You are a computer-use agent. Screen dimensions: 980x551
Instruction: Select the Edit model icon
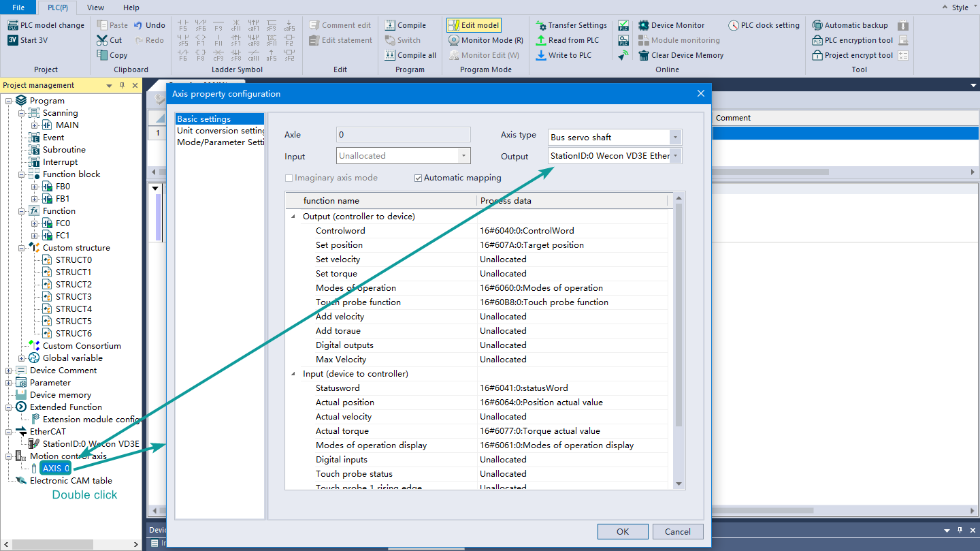[x=453, y=25]
